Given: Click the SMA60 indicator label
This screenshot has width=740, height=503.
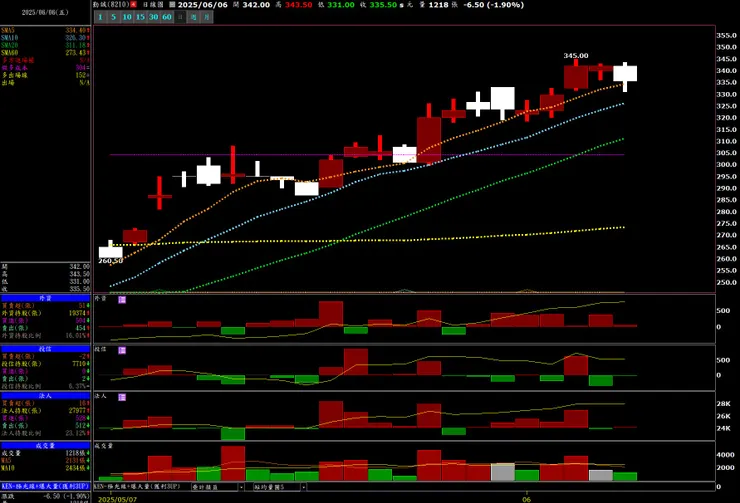Looking at the screenshot, I should (x=9, y=53).
